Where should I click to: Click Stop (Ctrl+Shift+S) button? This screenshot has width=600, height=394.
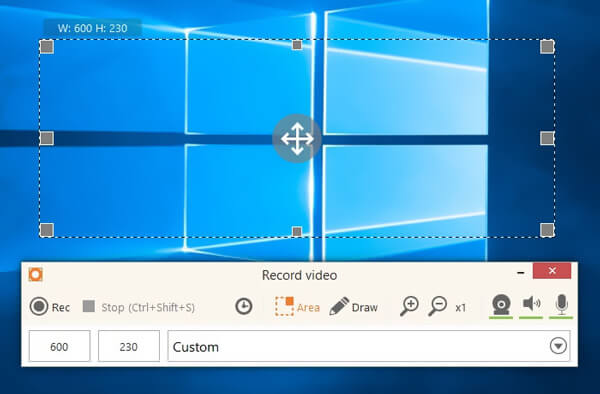point(139,307)
